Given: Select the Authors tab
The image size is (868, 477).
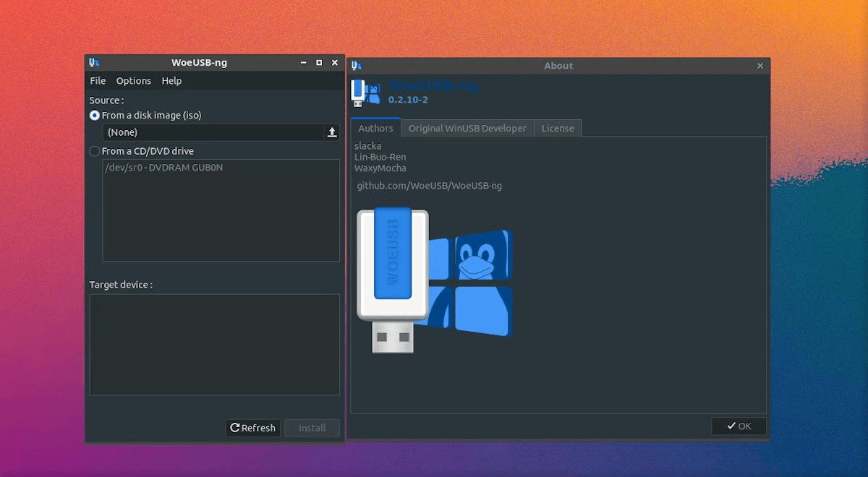Looking at the screenshot, I should coord(375,128).
